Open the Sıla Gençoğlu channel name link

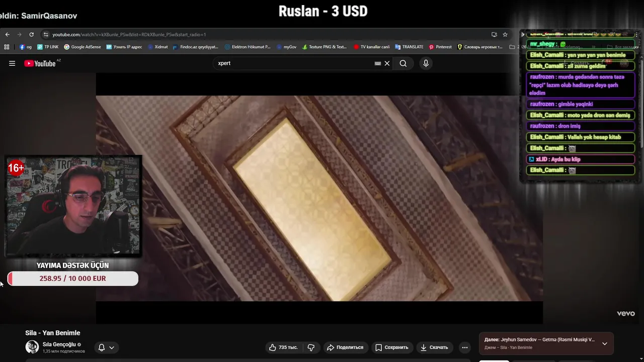click(x=59, y=344)
